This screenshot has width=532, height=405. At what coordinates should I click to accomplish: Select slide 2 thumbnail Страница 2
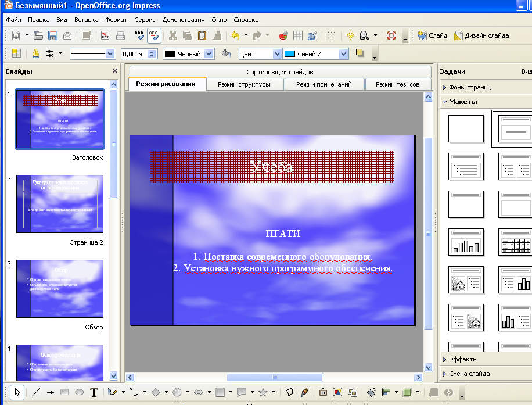(60, 204)
